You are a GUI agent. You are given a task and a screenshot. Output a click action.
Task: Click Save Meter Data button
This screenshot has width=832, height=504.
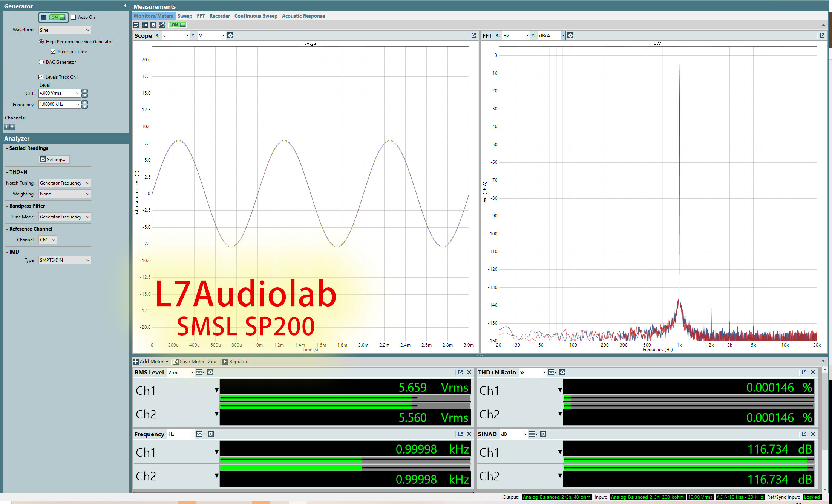coord(195,362)
